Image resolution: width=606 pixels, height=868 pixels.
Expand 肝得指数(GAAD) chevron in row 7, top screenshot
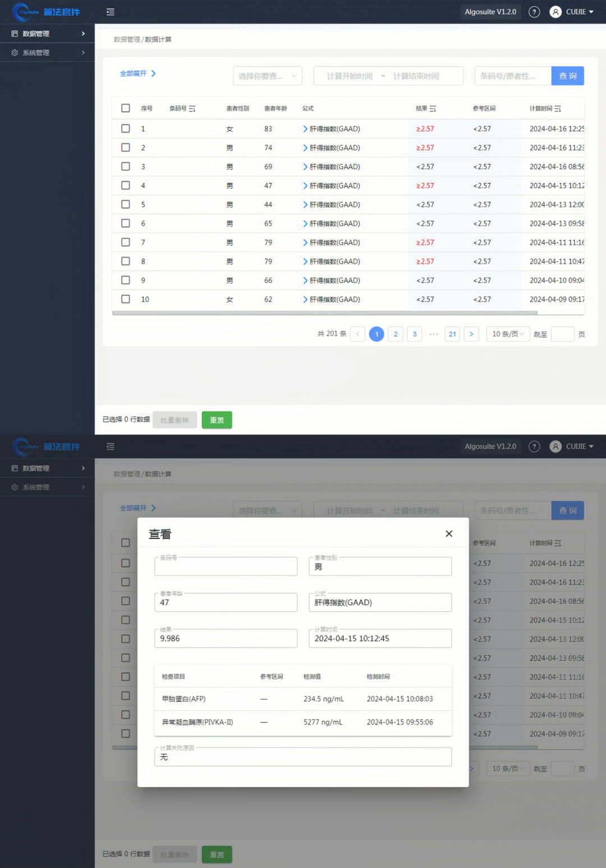pos(305,243)
